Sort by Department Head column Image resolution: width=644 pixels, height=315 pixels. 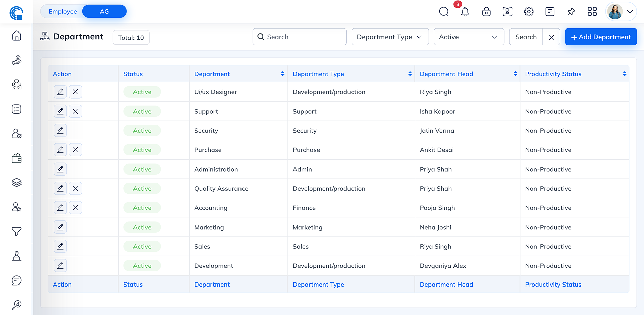(x=515, y=74)
